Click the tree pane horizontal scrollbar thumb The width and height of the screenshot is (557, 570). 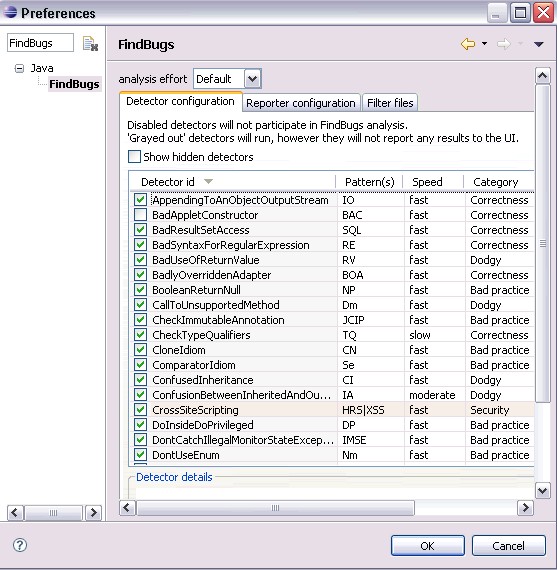(53, 513)
